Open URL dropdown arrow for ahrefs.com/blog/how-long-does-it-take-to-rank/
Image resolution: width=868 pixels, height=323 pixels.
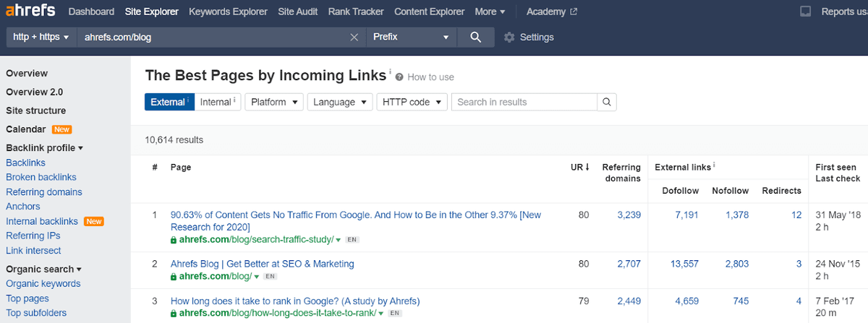click(382, 314)
